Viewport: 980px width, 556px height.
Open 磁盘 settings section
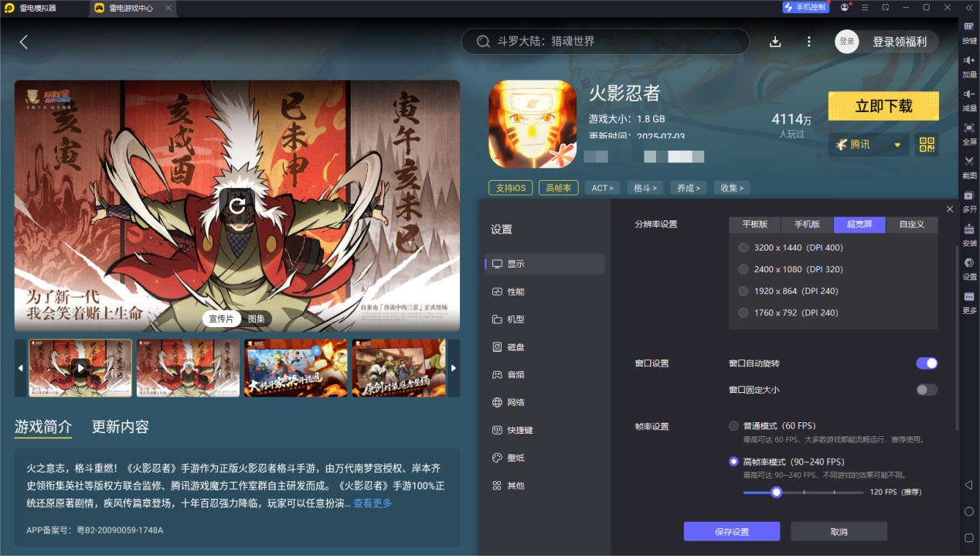[x=545, y=347]
